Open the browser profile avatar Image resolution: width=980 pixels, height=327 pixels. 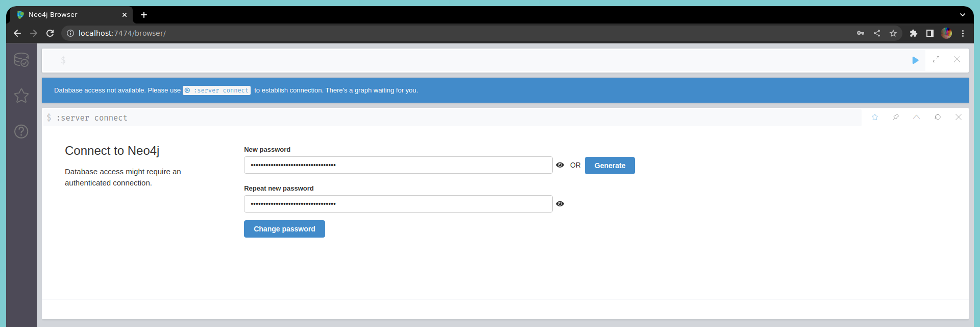946,33
